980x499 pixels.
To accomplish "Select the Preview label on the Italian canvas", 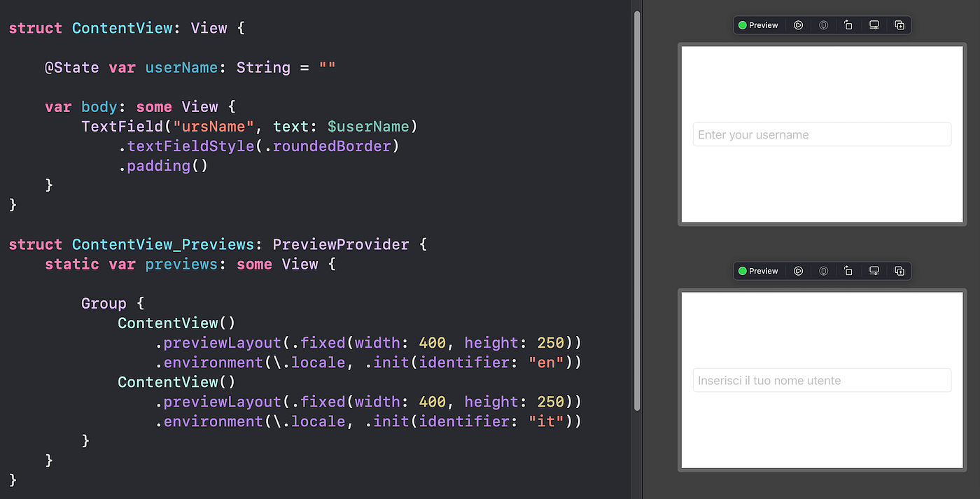I will coord(764,271).
